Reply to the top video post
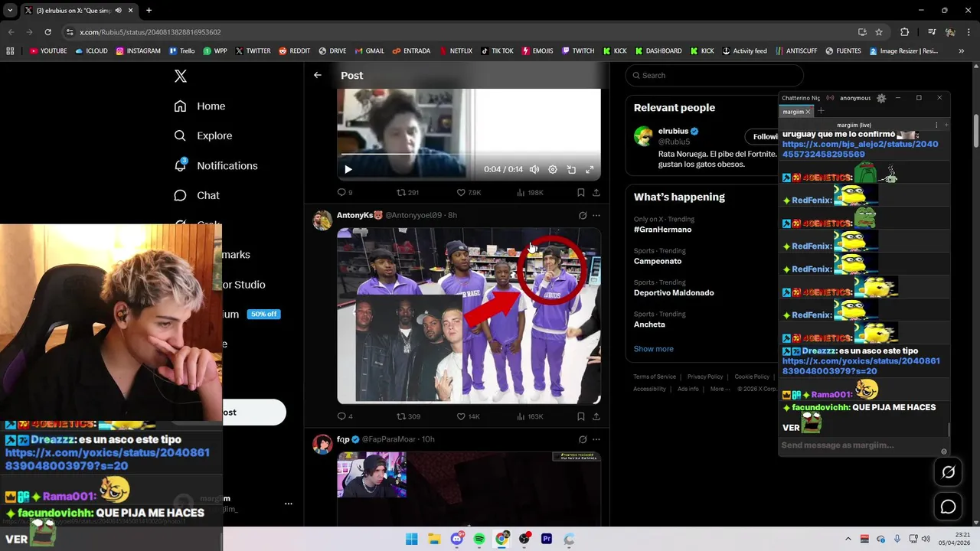 point(345,192)
